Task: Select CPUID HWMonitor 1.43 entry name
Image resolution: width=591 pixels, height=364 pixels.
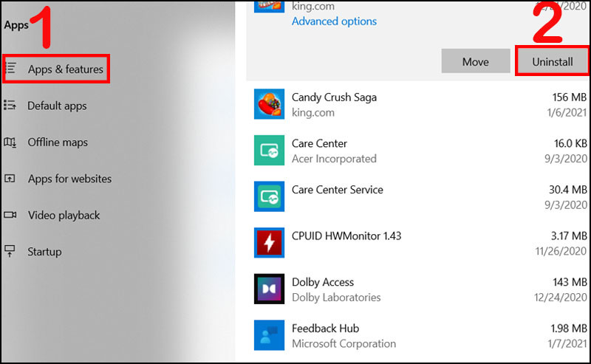Action: point(346,236)
